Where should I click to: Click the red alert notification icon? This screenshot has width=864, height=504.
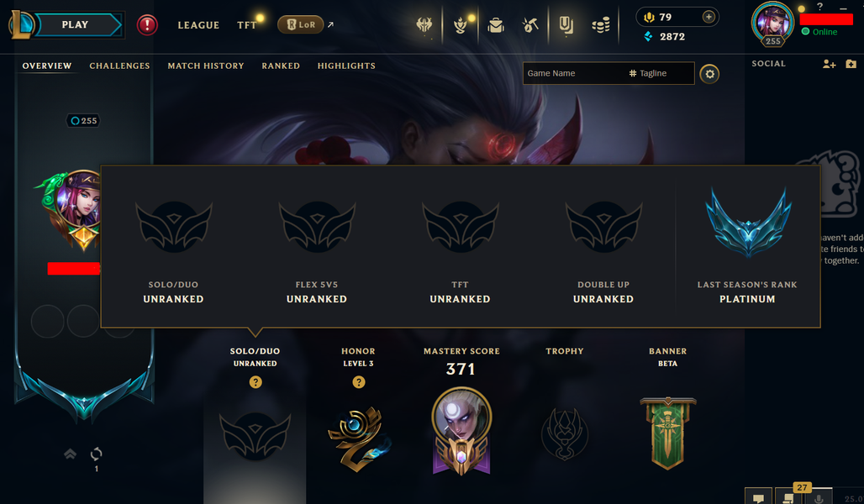[x=147, y=25]
